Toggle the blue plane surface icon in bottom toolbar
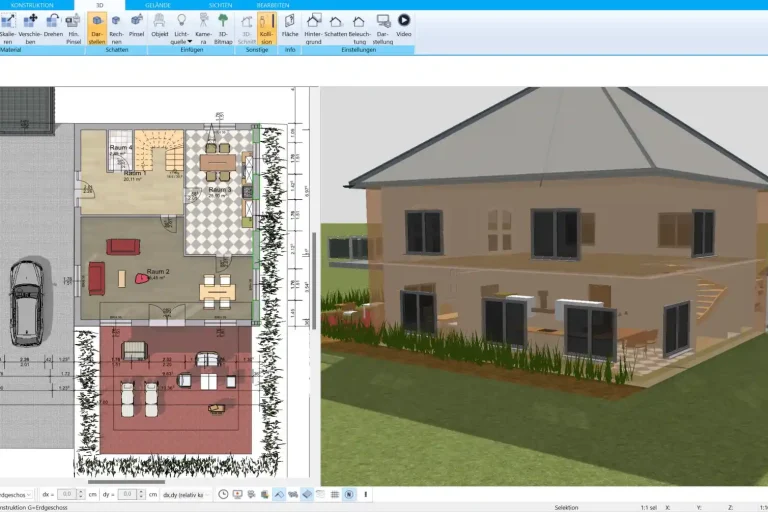 307,494
